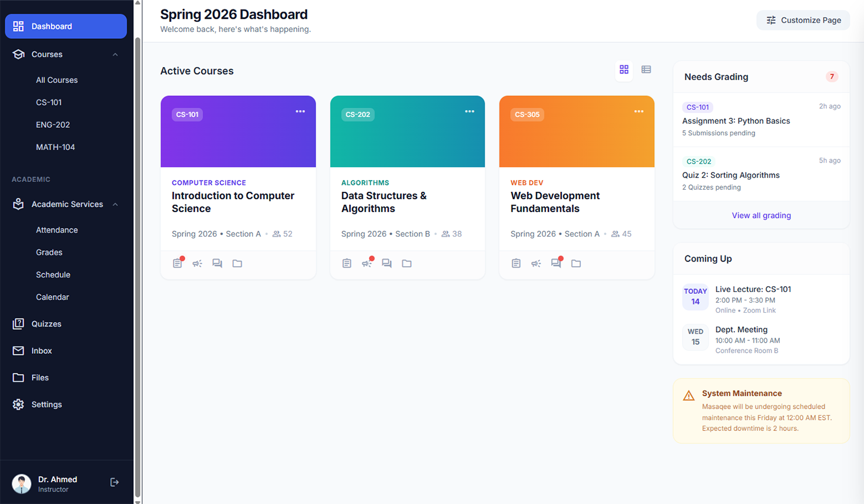Switch to grid view of Active Courses
Screen dimensions: 864x504
pos(624,69)
